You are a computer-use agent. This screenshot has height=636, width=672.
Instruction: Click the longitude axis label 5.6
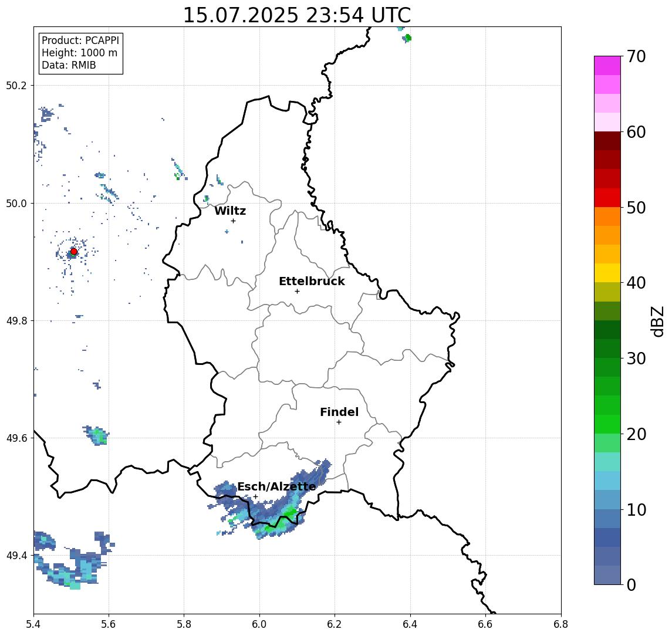109,624
